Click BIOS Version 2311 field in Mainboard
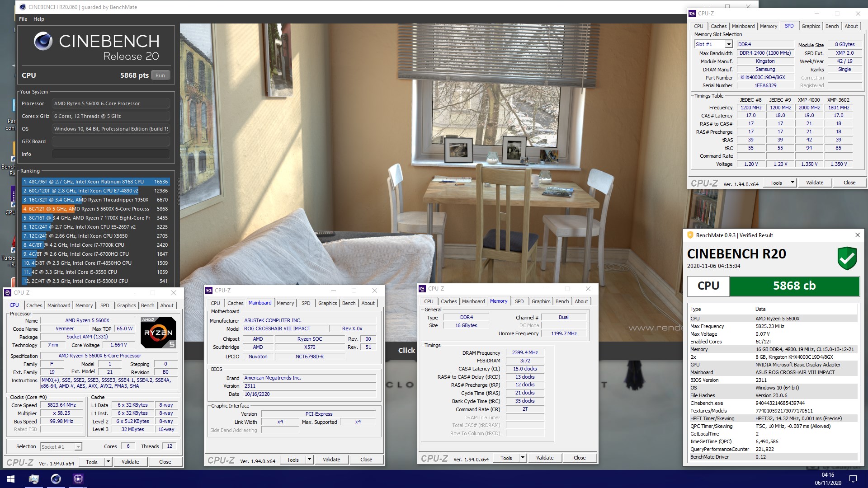This screenshot has width=868, height=488. [309, 386]
